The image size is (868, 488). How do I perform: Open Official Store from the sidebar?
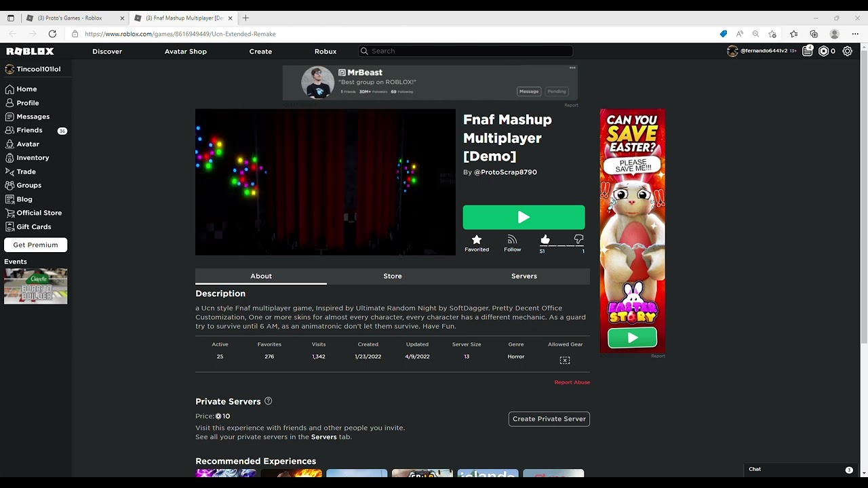39,213
